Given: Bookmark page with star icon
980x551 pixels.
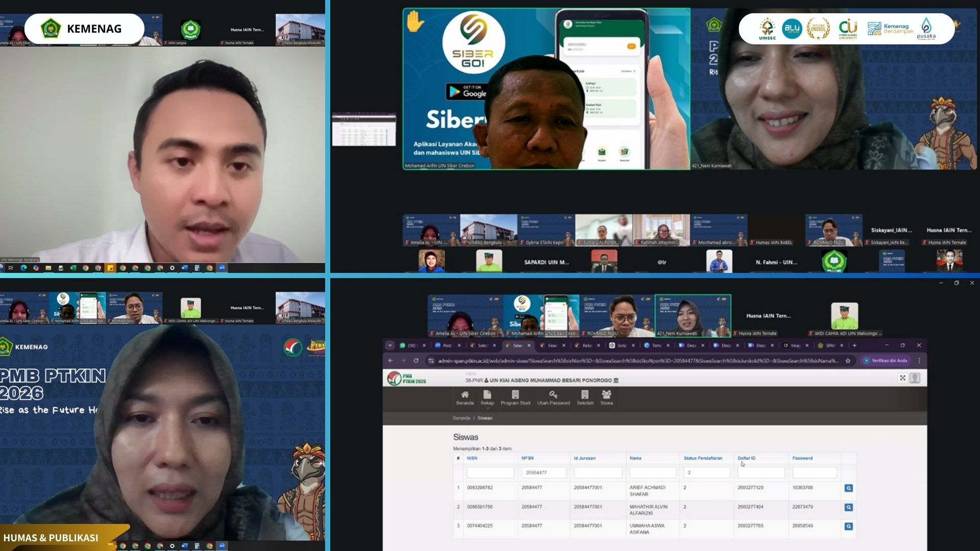Looking at the screenshot, I should (848, 361).
